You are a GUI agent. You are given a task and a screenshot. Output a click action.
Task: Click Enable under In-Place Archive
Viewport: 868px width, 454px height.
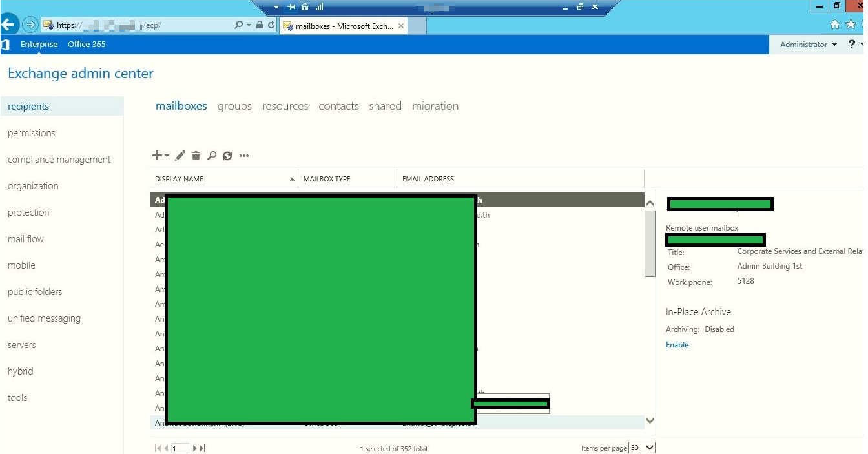677,344
